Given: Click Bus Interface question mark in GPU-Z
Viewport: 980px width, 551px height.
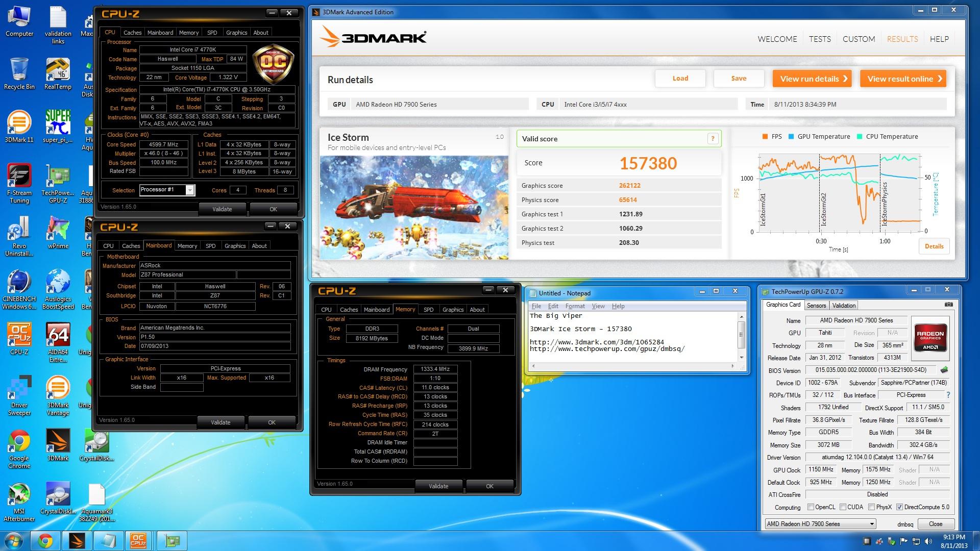Looking at the screenshot, I should (948, 395).
